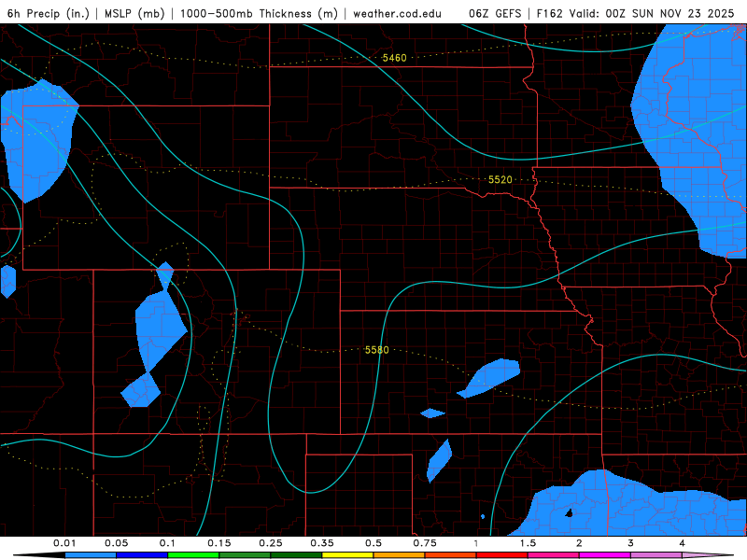Click the legend value 4
Image resolution: width=747 pixels, height=560 pixels.
pyautogui.click(x=683, y=543)
